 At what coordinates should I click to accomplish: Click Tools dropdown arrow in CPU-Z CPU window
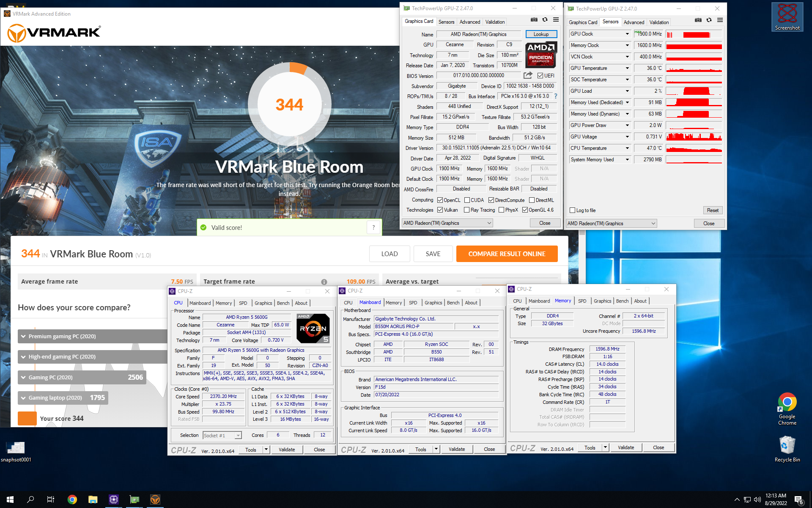[x=266, y=450]
